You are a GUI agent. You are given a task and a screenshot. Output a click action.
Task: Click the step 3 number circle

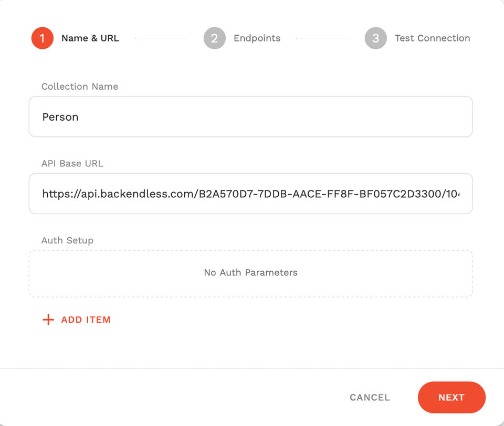point(375,38)
